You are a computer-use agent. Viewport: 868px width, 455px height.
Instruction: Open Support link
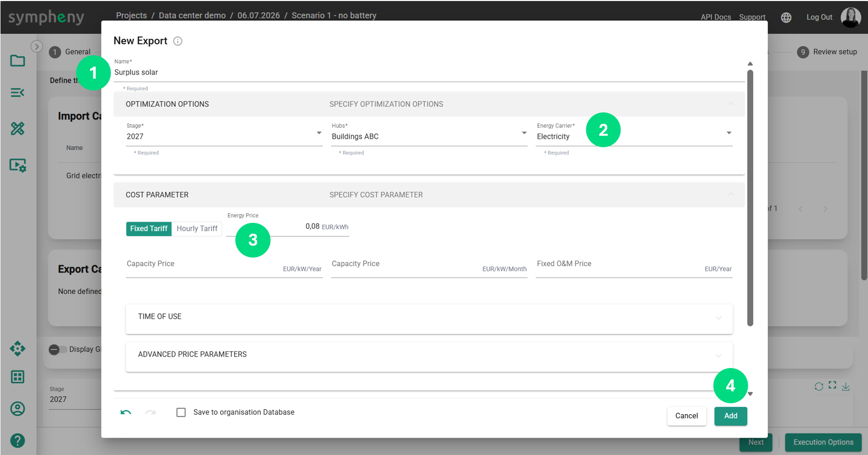tap(752, 17)
